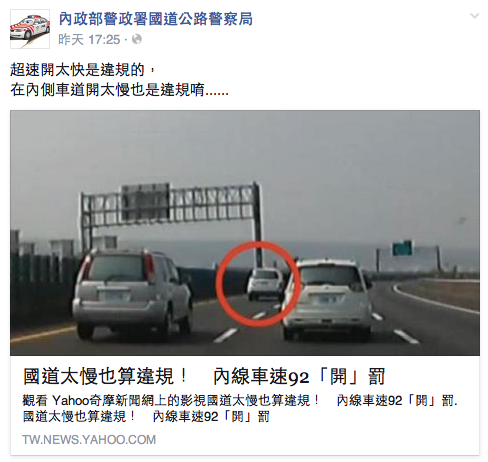488x462 pixels.
Task: Open the highway news preview image
Action: pyautogui.click(x=245, y=233)
